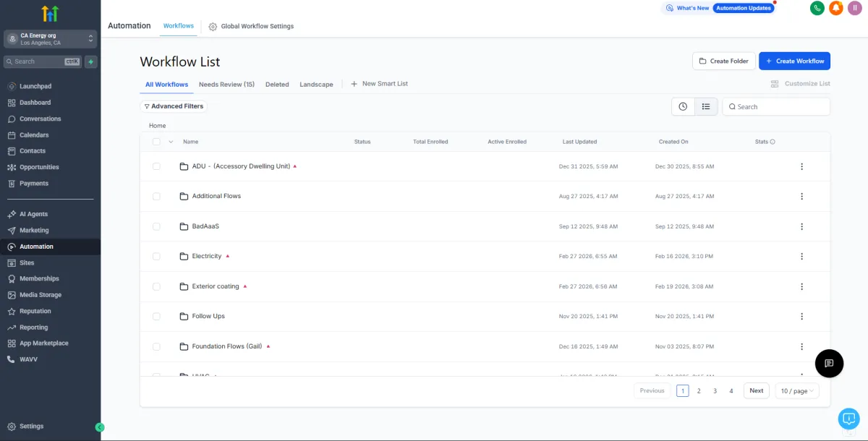Check the BadAaaS row checkbox
The image size is (868, 441).
click(156, 226)
